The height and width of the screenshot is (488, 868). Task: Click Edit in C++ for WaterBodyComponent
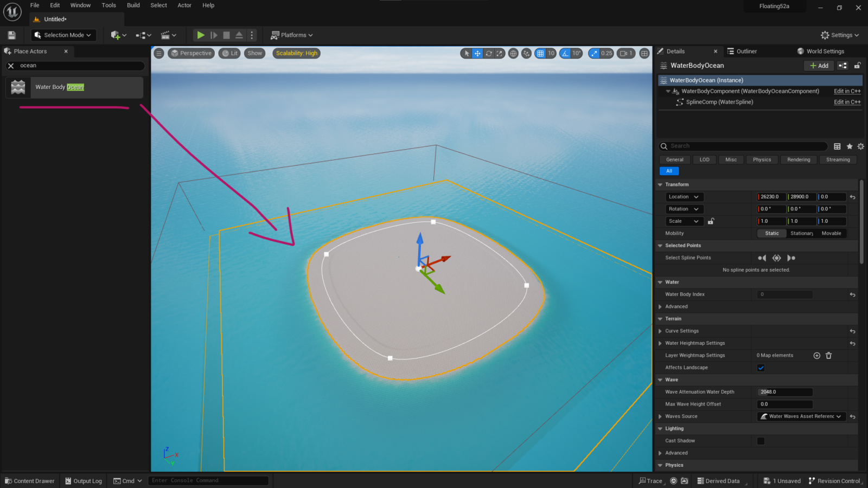click(847, 91)
